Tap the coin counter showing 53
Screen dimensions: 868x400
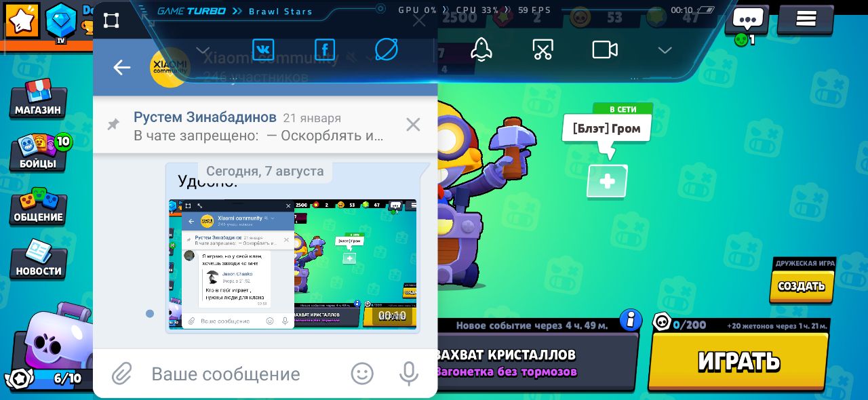tap(598, 18)
